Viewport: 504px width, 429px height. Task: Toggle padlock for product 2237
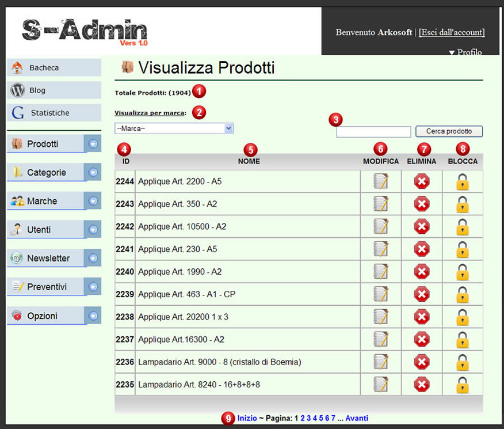[463, 340]
